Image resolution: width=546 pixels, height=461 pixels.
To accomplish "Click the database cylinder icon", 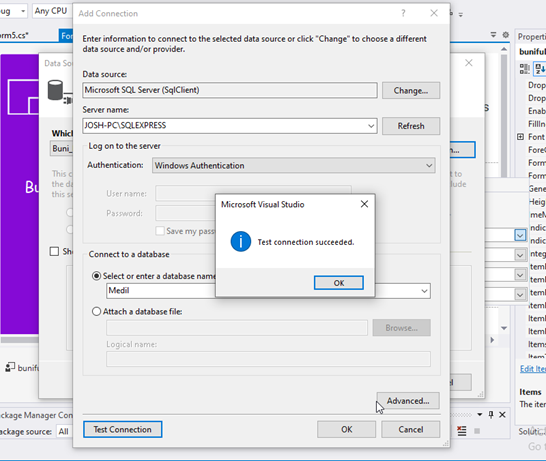I will pos(55,91).
